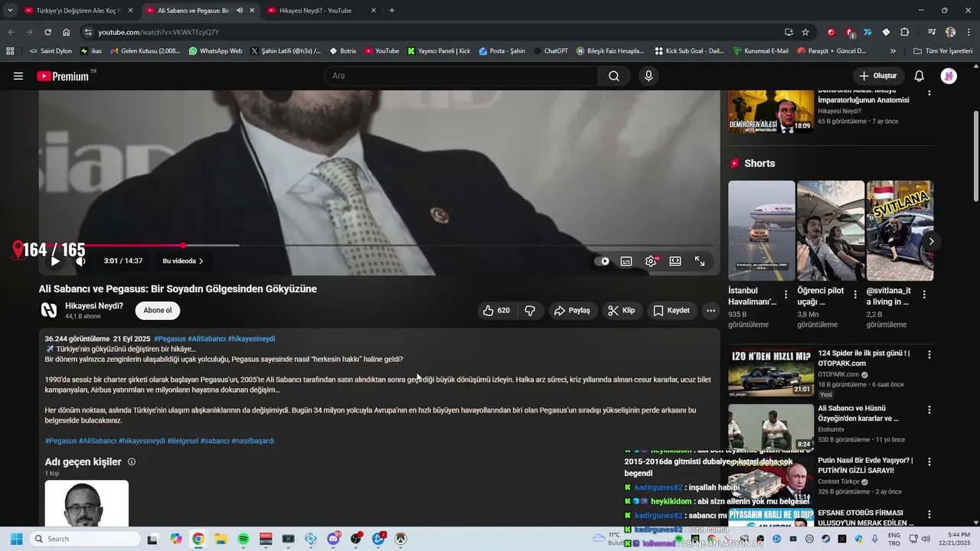The height and width of the screenshot is (551, 980).
Task: Share the video via Paylaş
Action: tap(572, 311)
